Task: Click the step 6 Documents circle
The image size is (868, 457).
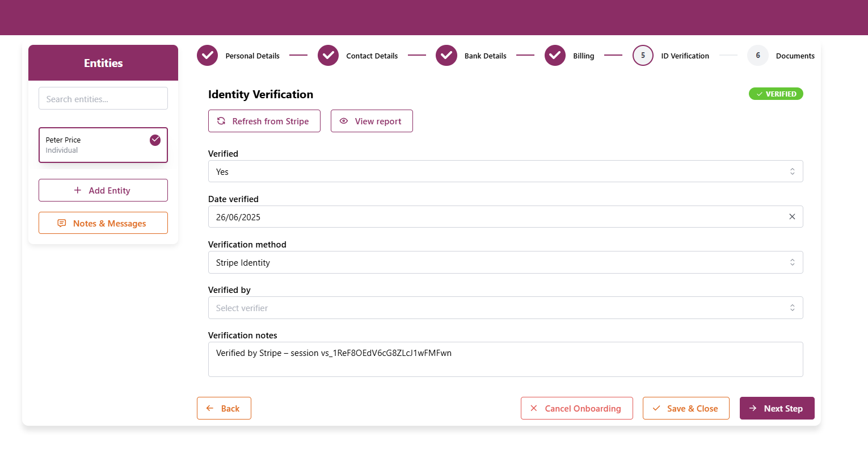Action: point(757,56)
